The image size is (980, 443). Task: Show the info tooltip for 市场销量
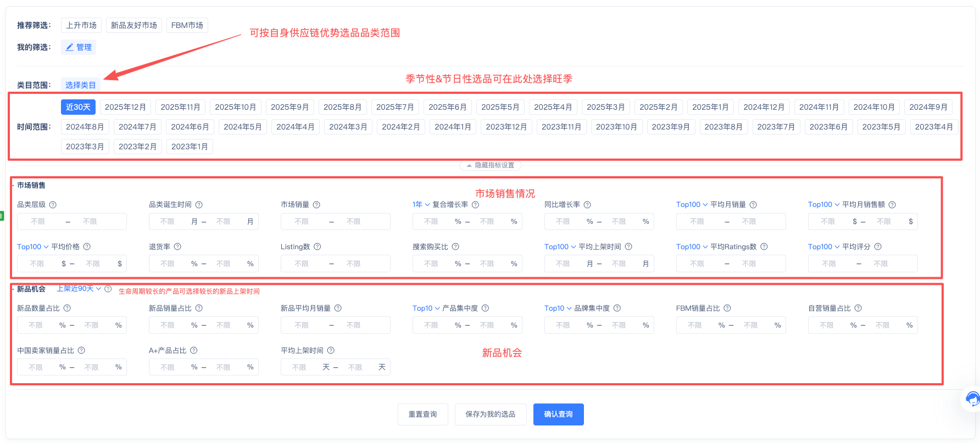(x=316, y=205)
